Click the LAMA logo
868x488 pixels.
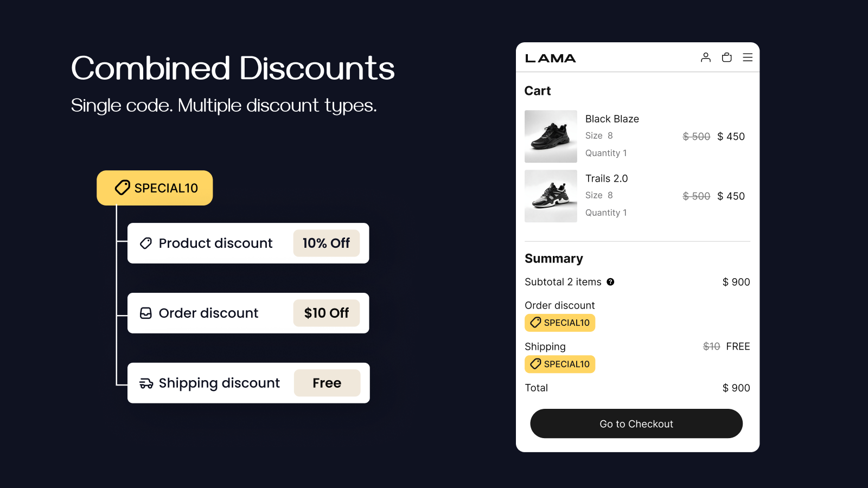550,59
